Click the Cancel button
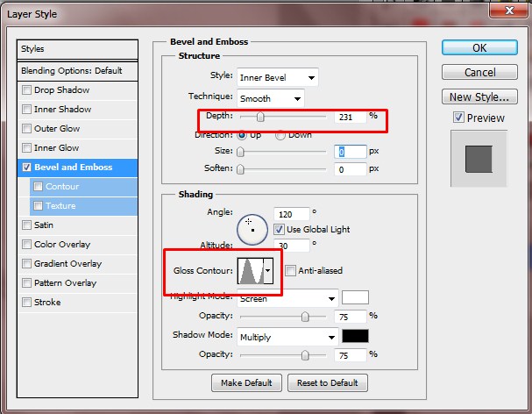 (479, 72)
